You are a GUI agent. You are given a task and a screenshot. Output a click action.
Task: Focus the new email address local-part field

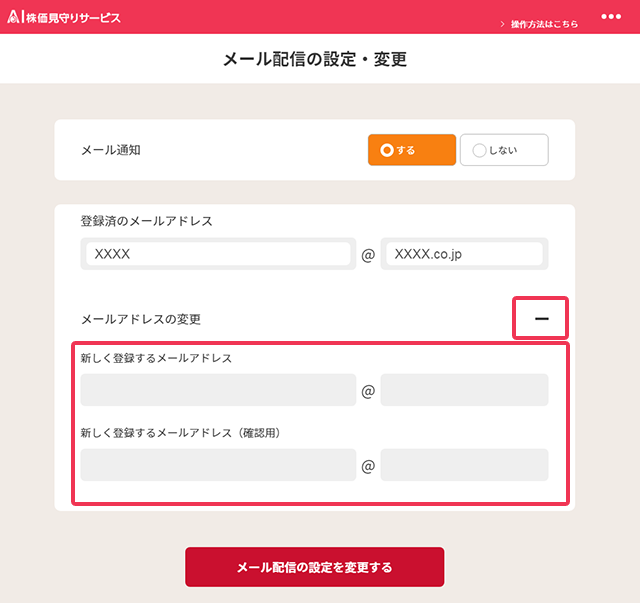(x=218, y=390)
